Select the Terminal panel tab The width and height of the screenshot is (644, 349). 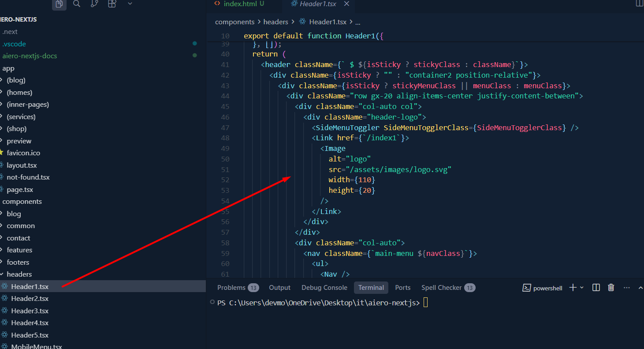[371, 288]
